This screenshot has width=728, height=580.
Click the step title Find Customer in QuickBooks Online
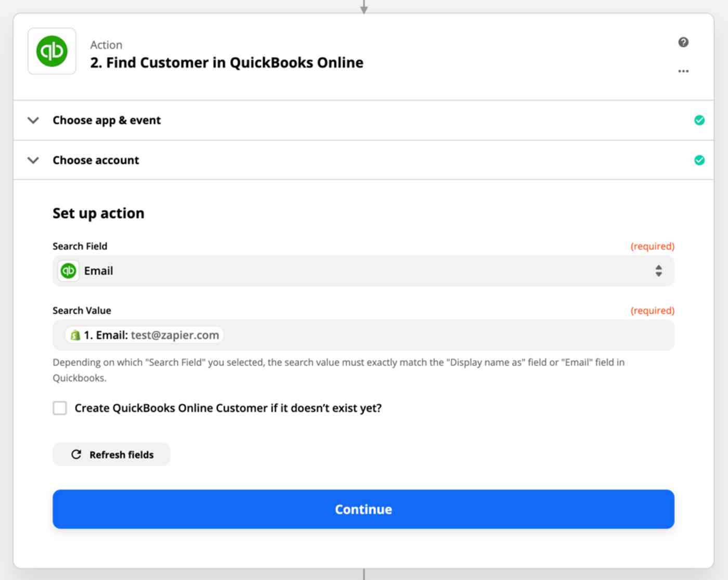(x=227, y=62)
